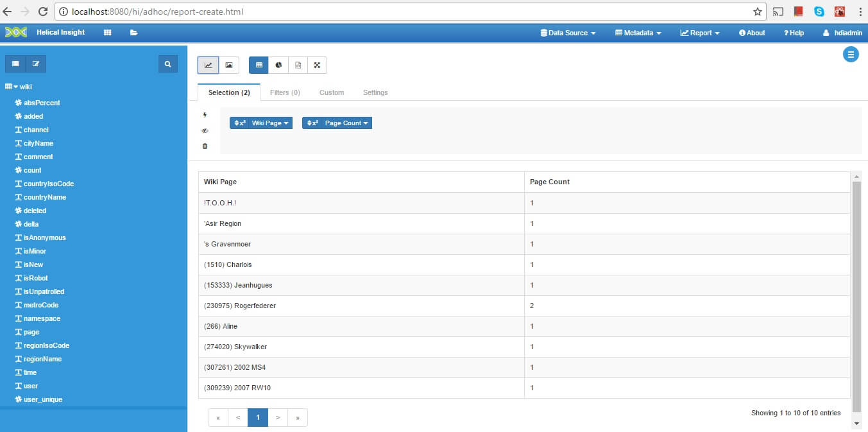Click the (274020) Skywalker cell
Image resolution: width=868 pixels, height=432 pixels.
tap(361, 347)
